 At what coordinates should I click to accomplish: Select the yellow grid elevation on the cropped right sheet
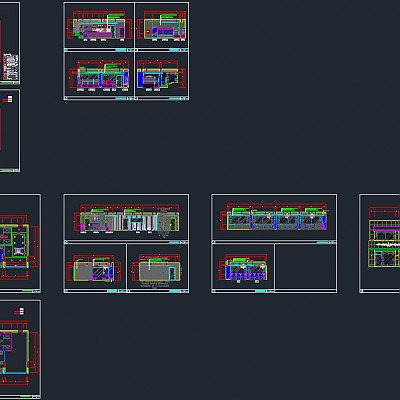(x=384, y=238)
